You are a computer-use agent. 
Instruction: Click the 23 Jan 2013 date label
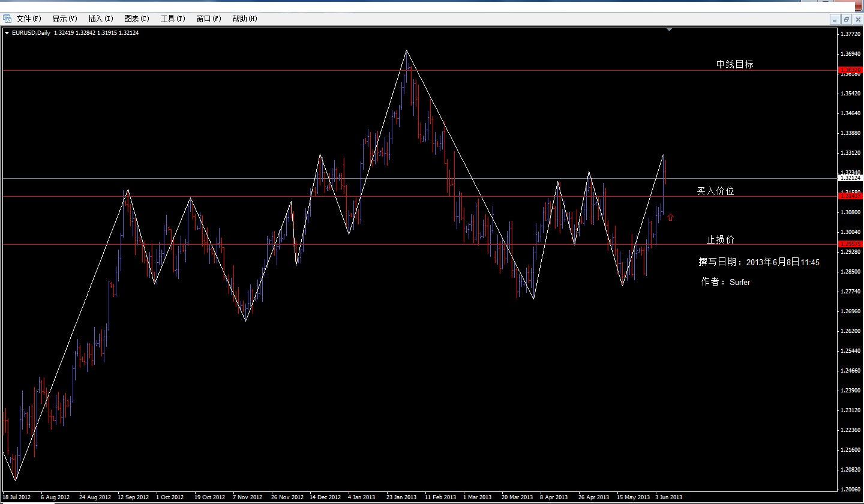[401, 497]
